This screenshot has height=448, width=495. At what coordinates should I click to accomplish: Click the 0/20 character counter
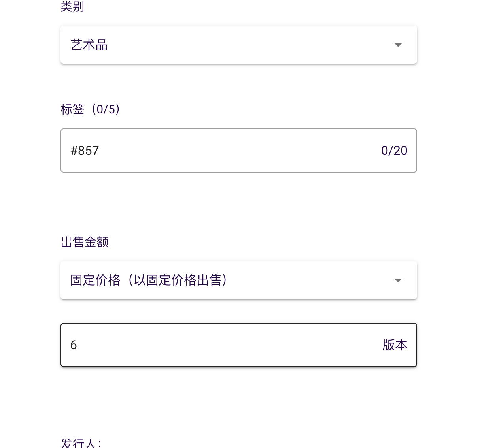(x=394, y=151)
